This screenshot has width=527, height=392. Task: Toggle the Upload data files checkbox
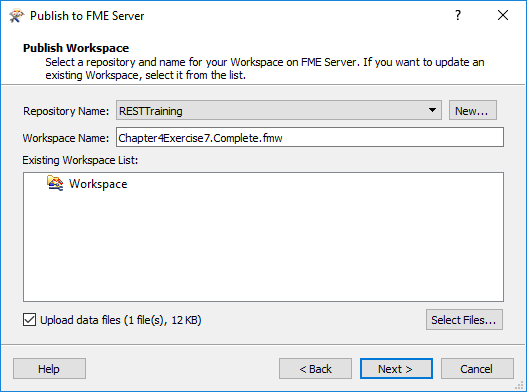click(x=29, y=320)
